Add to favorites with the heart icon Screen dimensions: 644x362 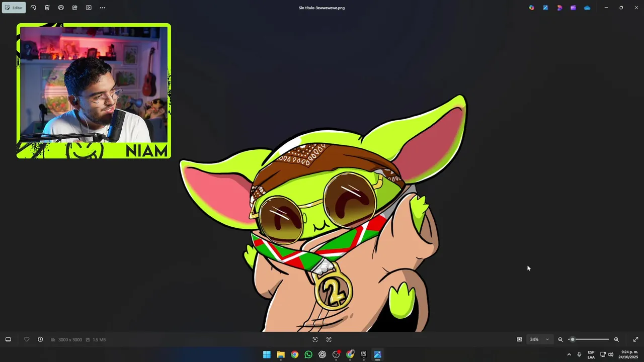[x=27, y=339]
